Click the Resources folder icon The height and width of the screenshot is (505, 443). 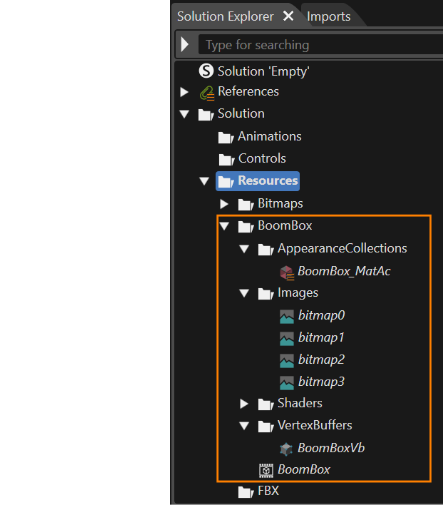click(x=226, y=182)
